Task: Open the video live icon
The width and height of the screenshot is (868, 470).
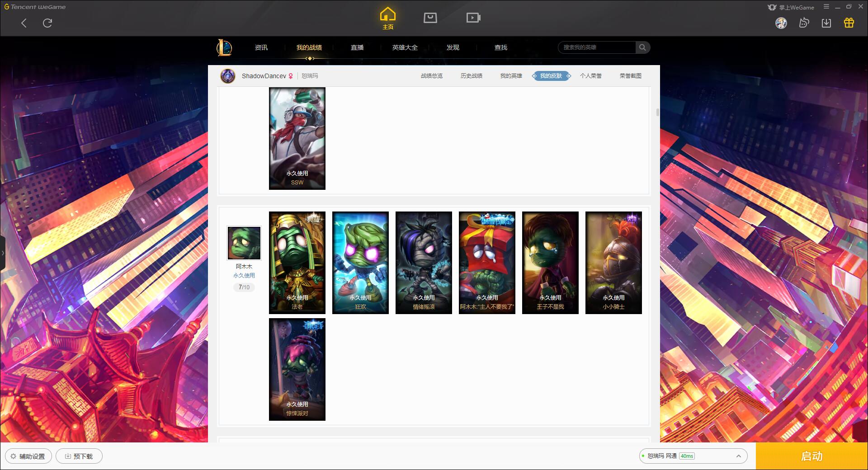Action: click(473, 18)
